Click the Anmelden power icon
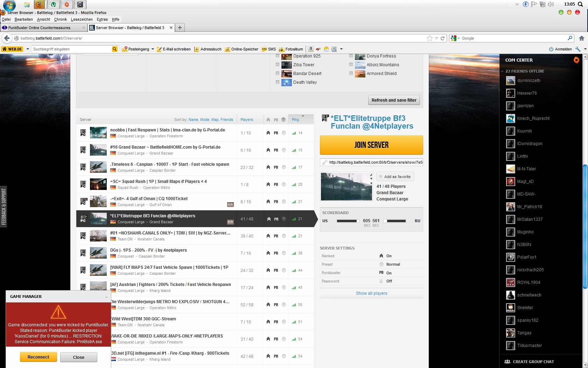Viewport: 588px width, 368px height. [551, 49]
